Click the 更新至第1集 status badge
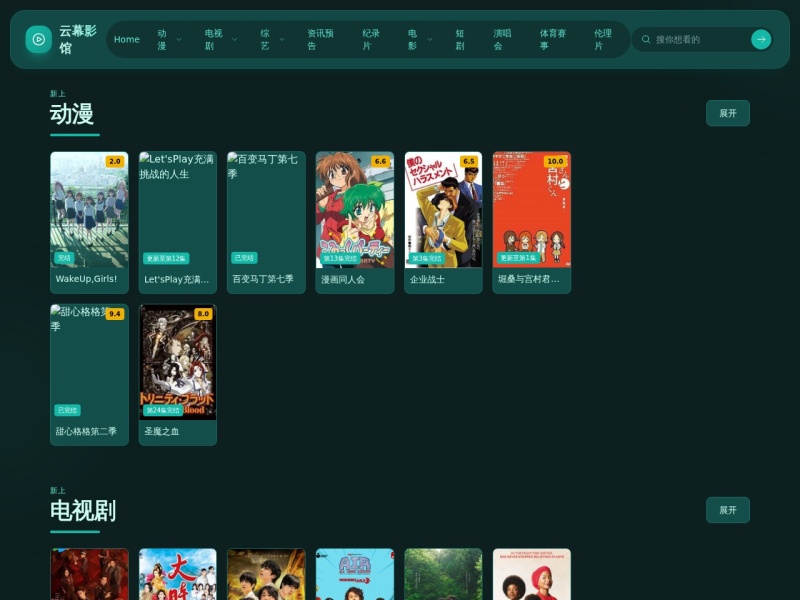The height and width of the screenshot is (600, 800). click(518, 258)
